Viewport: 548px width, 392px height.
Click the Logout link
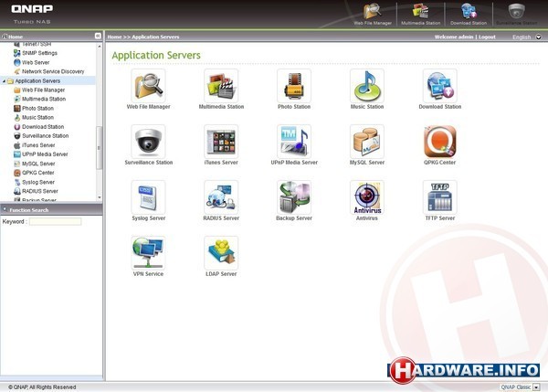click(487, 37)
